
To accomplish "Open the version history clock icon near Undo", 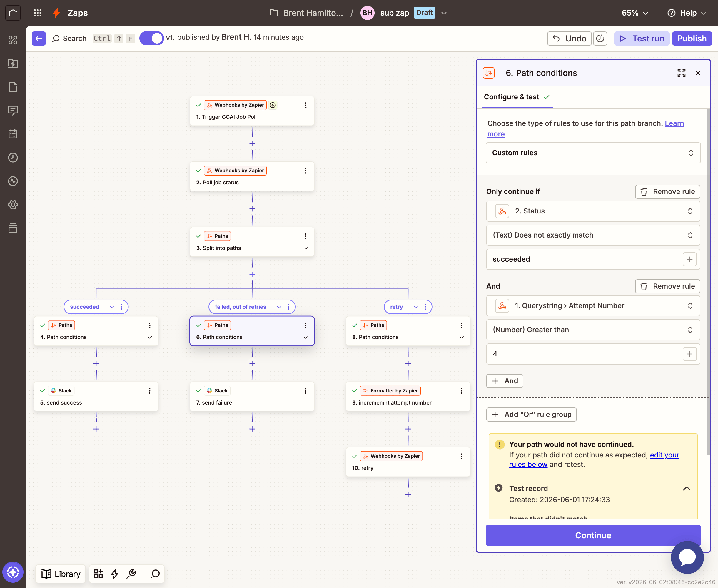I will click(600, 38).
